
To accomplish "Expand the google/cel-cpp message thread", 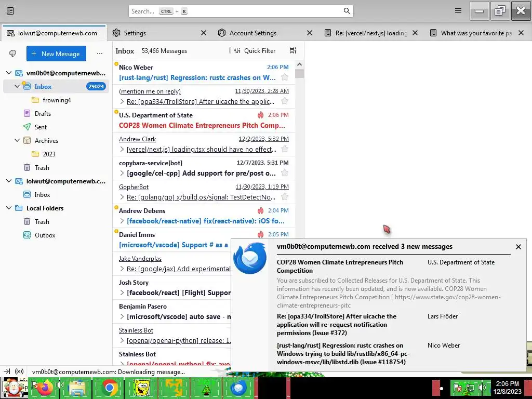I will [x=122, y=174].
